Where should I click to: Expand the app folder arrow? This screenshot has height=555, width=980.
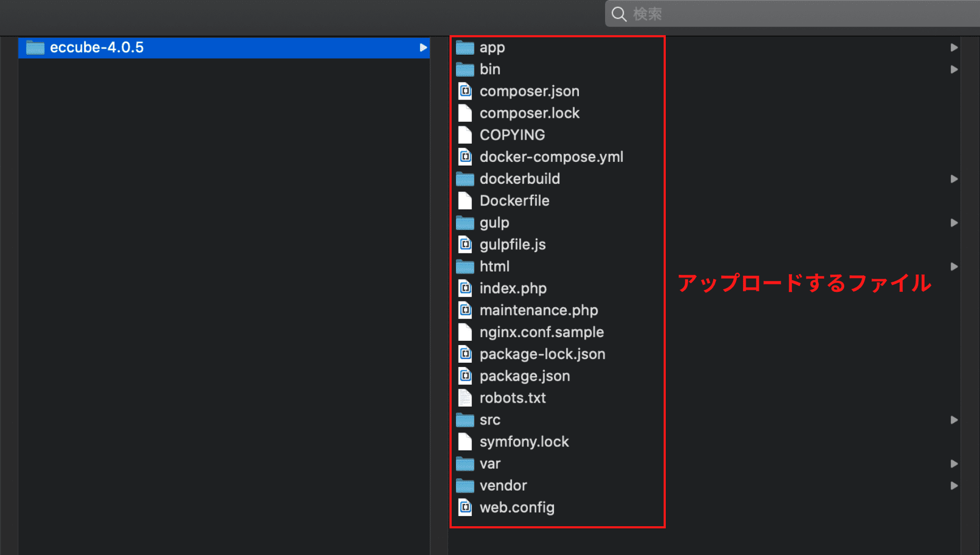click(x=954, y=48)
